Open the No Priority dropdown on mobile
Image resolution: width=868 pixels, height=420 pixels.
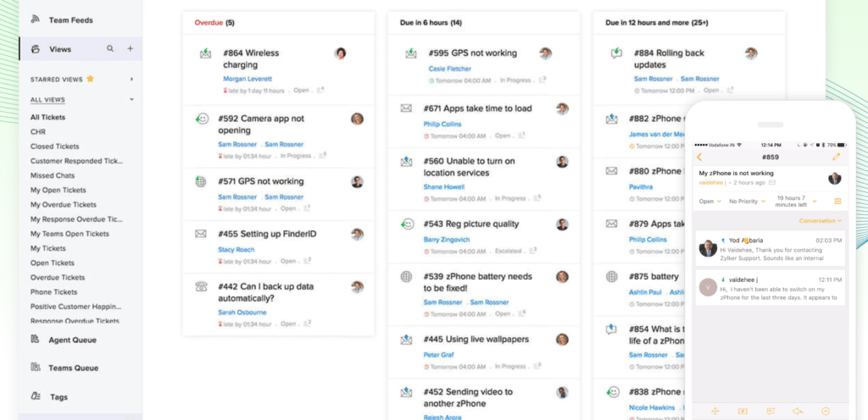point(746,202)
